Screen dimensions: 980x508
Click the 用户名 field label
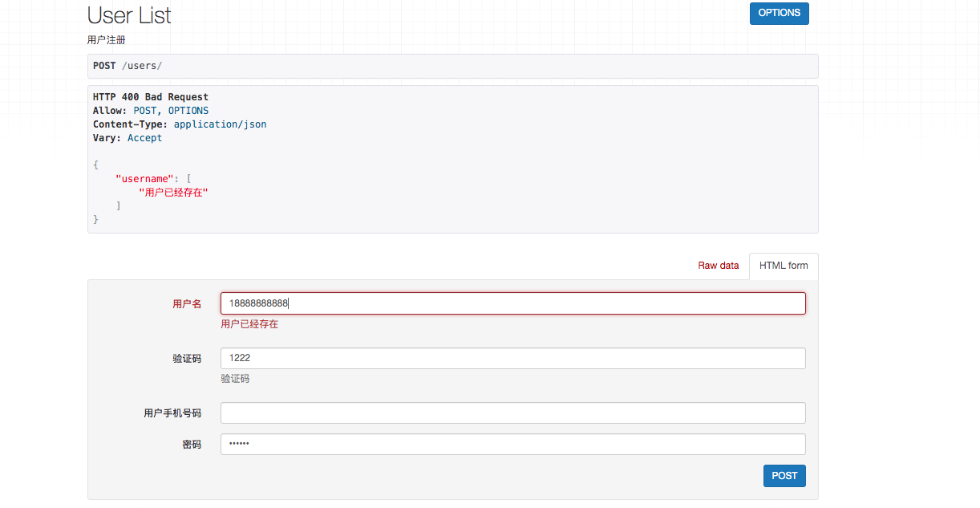(187, 304)
